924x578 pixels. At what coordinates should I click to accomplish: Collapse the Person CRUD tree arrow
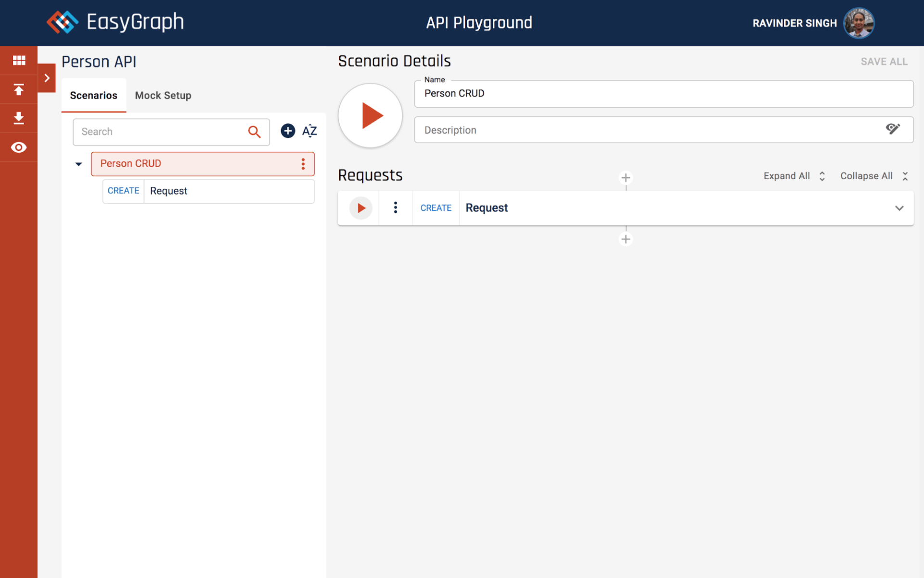coord(79,164)
